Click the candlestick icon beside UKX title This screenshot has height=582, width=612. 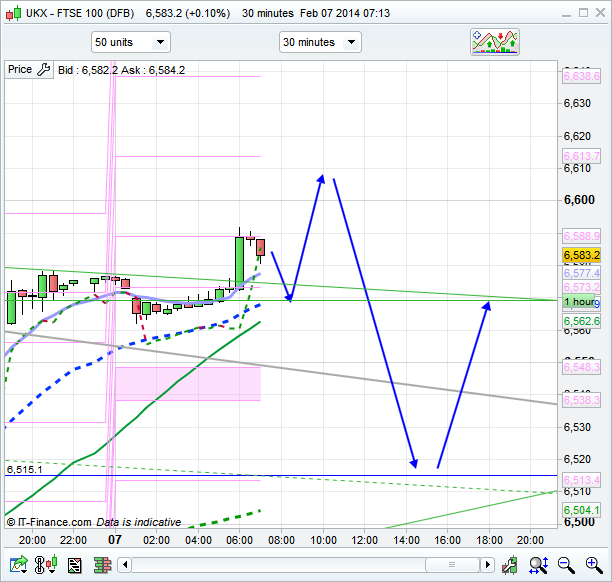point(12,14)
